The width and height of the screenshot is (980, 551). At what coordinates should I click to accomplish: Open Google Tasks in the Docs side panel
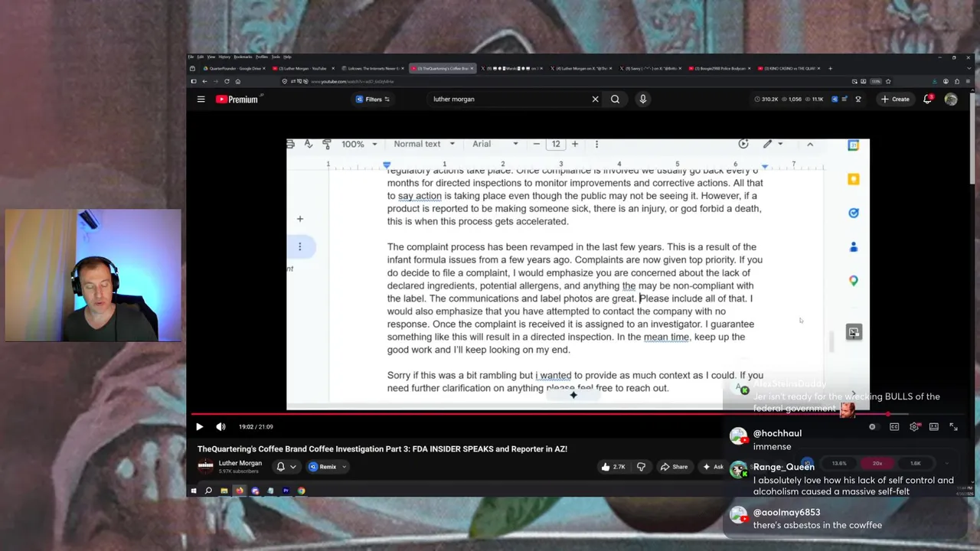(x=854, y=213)
